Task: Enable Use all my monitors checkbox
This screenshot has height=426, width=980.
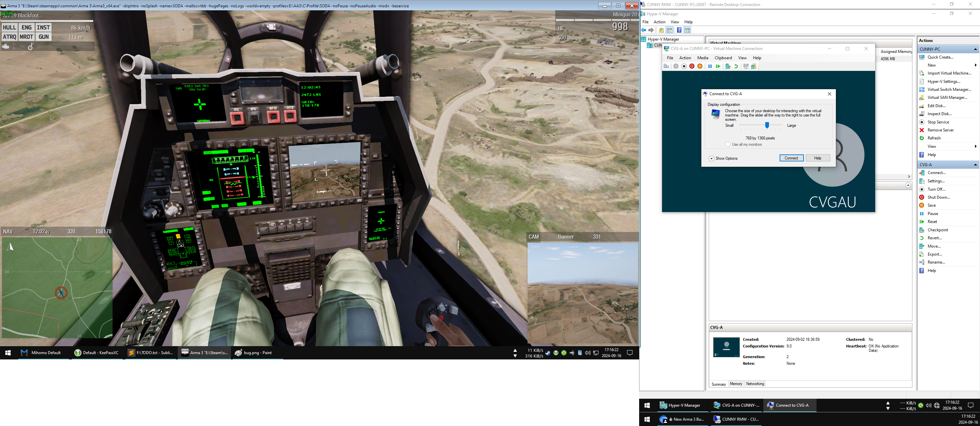Action: click(728, 144)
